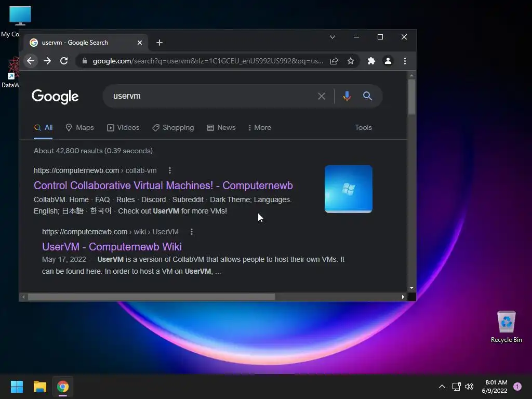
Task: Click the scroll up arrow
Action: (x=411, y=75)
